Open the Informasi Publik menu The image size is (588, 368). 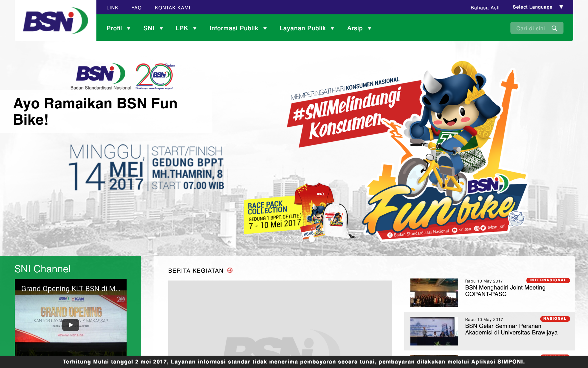point(234,28)
